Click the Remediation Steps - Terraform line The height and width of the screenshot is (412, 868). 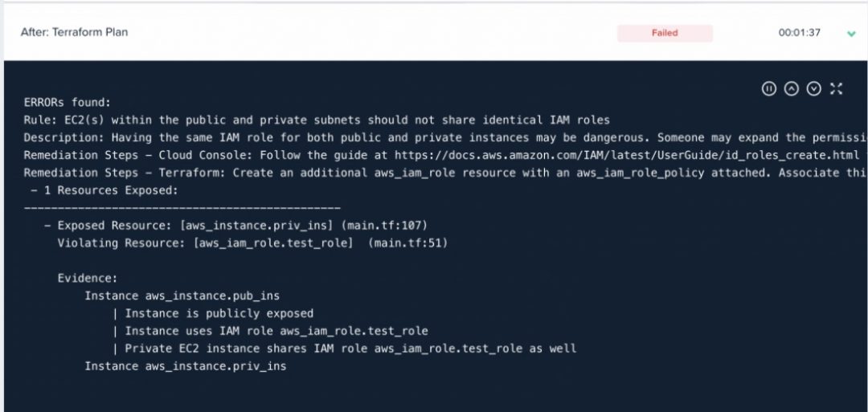coord(445,173)
